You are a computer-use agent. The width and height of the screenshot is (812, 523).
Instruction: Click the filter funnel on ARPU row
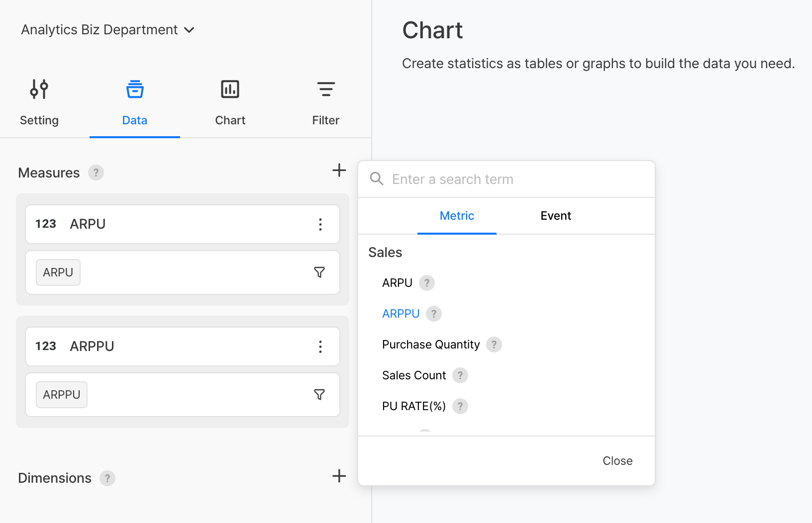coord(319,272)
